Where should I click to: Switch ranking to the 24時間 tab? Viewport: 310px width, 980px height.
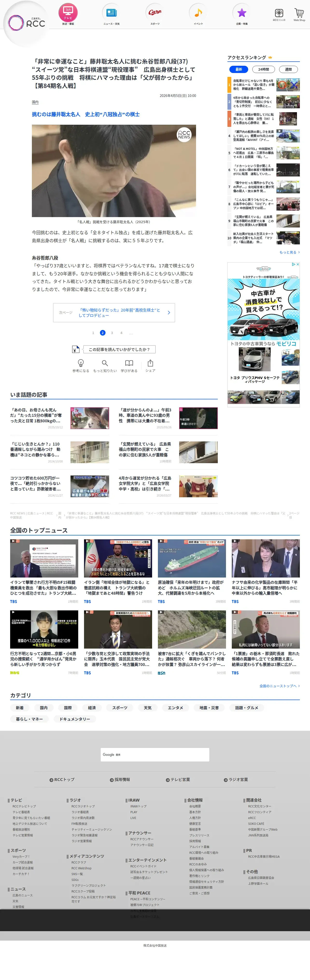[263, 69]
